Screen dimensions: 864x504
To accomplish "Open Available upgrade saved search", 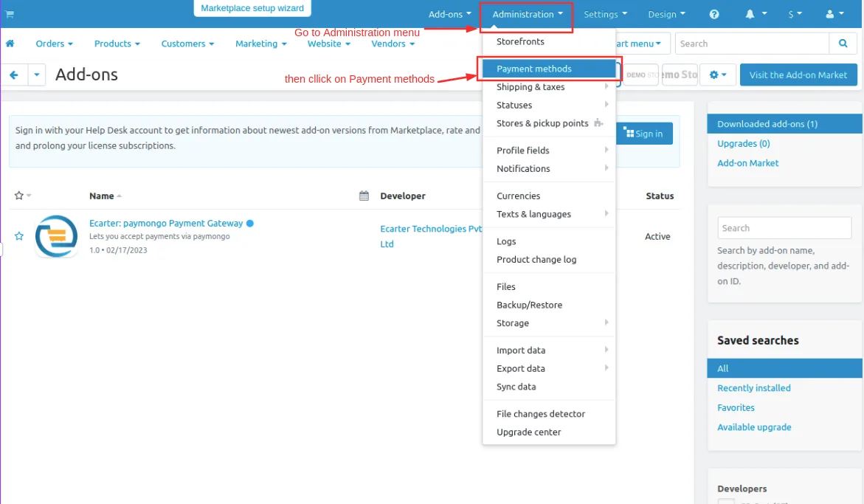I will tap(754, 427).
